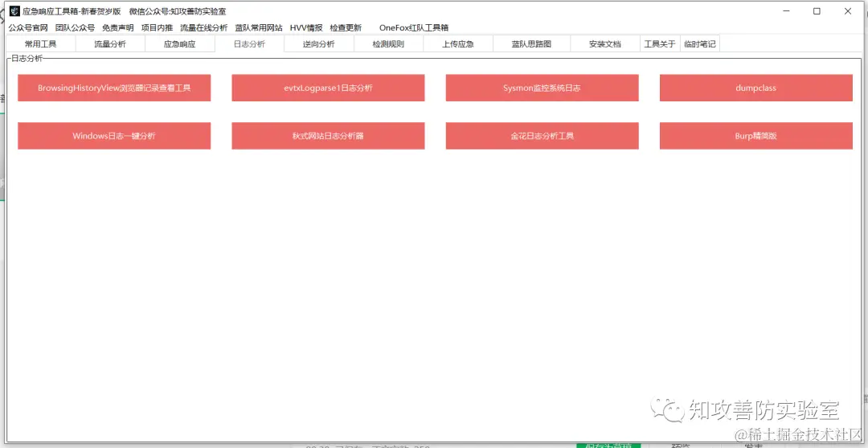Open the 团队公众号 menu item
Viewport: 868px width, 448px height.
pos(75,27)
